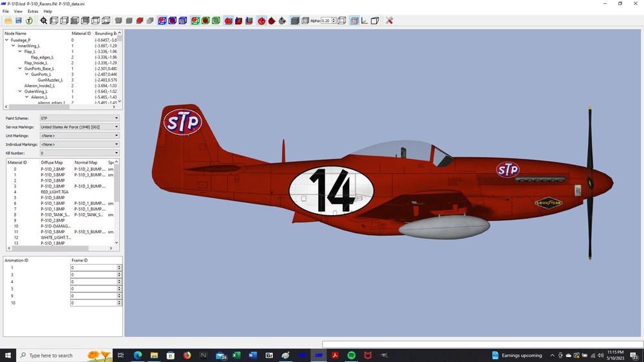Open the Service Markings dropdown

(80, 127)
